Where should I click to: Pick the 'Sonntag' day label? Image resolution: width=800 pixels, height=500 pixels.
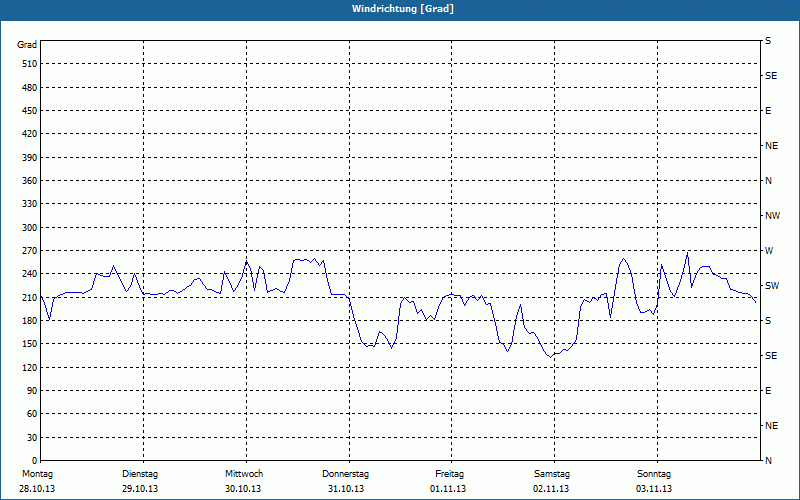coord(654,474)
